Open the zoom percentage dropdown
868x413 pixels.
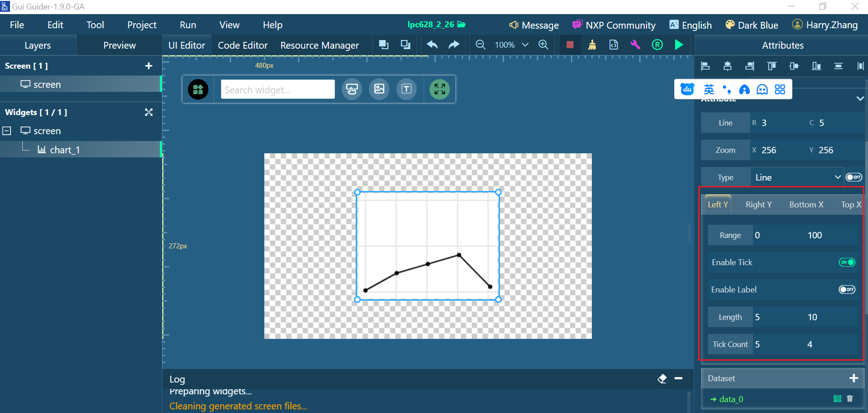(525, 45)
